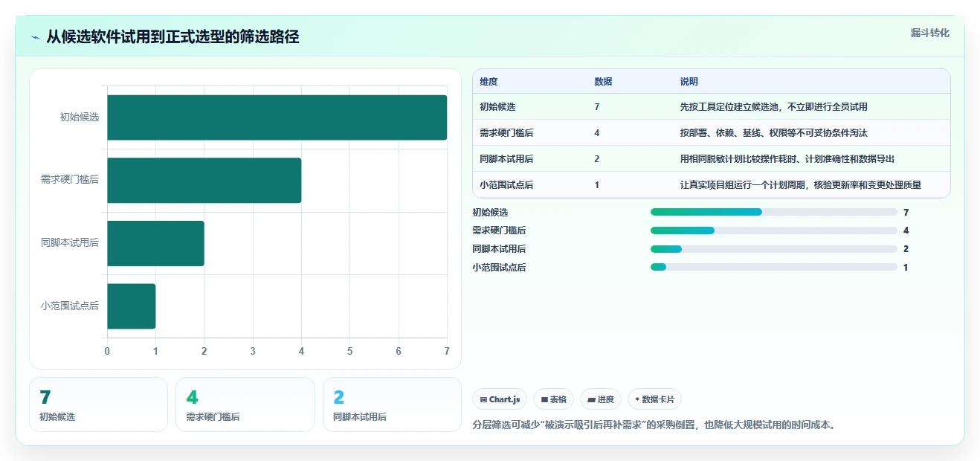Click the page title 从候选软件试用到正式选型的筛选路径
This screenshot has height=461, width=980.
pyautogui.click(x=173, y=37)
